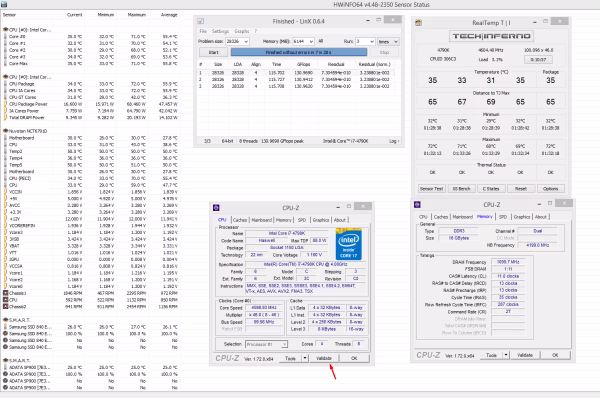The image size is (600, 398).
Task: Collapse S.M.A.R.T. group above ADATA SP900 rows
Action: click(x=5, y=360)
